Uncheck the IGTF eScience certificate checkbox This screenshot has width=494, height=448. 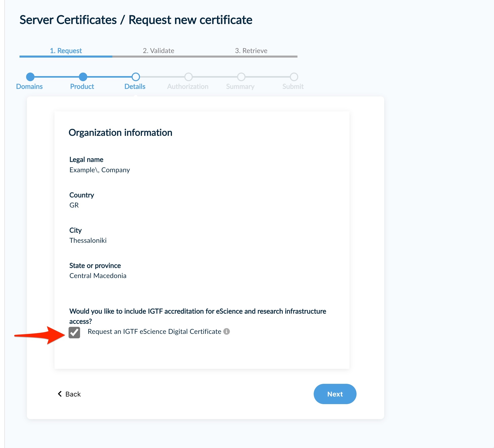[74, 333]
